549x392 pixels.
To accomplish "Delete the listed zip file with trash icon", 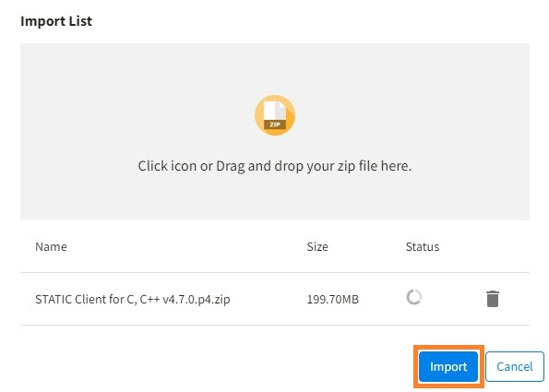I will click(x=493, y=299).
